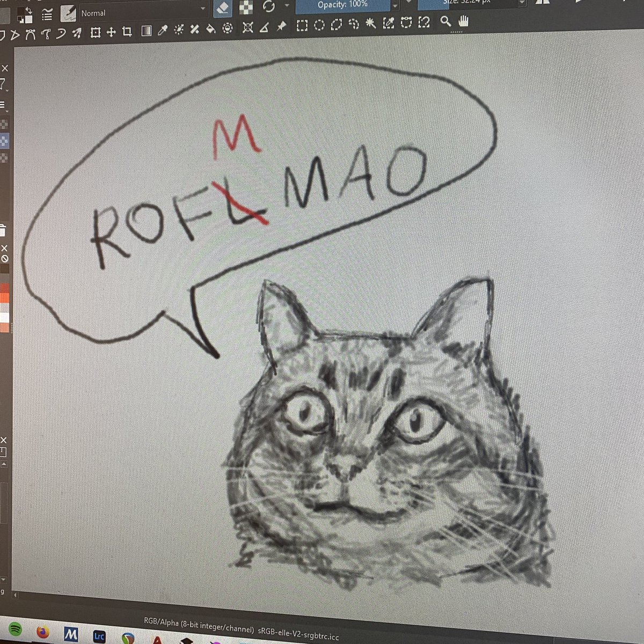
Task: Select the Assistant tool
Action: tap(247, 28)
